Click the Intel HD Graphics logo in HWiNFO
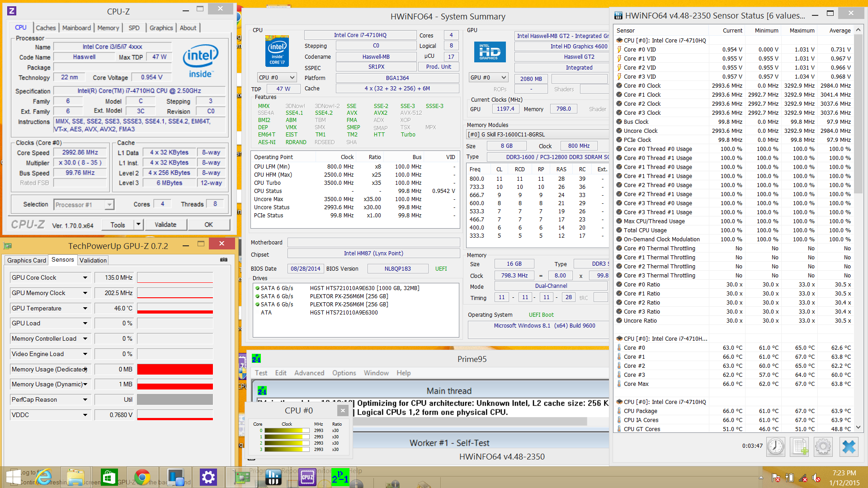This screenshot has height=488, width=868. coord(490,52)
